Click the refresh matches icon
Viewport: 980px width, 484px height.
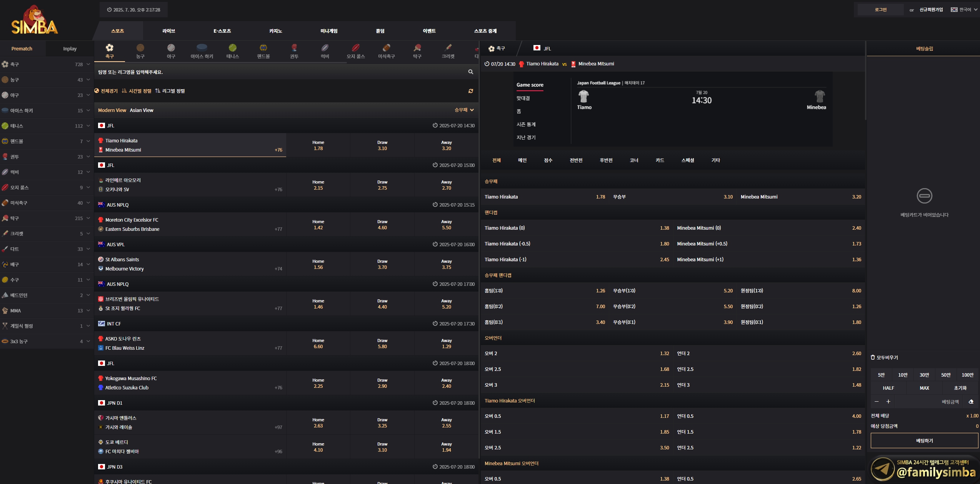click(x=470, y=91)
